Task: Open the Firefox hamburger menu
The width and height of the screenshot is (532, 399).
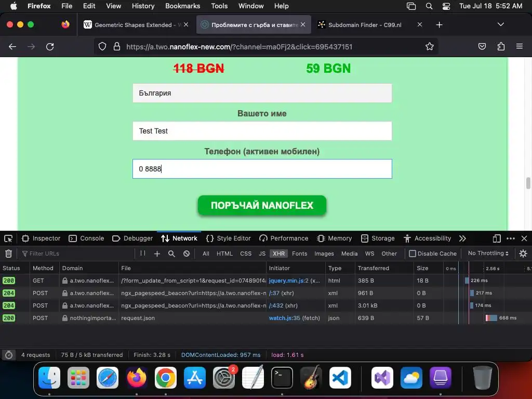Action: click(520, 46)
